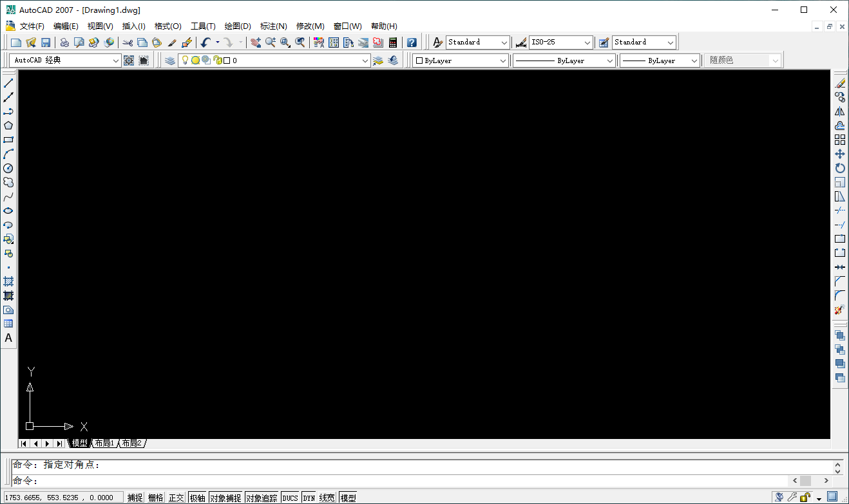849x504 pixels.
Task: Open the 绘图(D) menu
Action: 237,26
